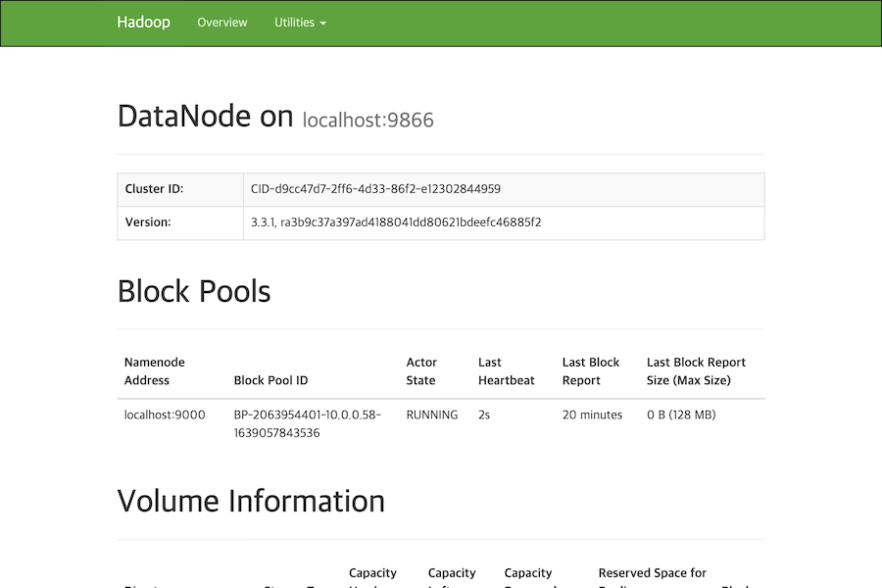Image resolution: width=882 pixels, height=588 pixels.
Task: Expand the Utilities caret in the navbar
Action: (323, 23)
